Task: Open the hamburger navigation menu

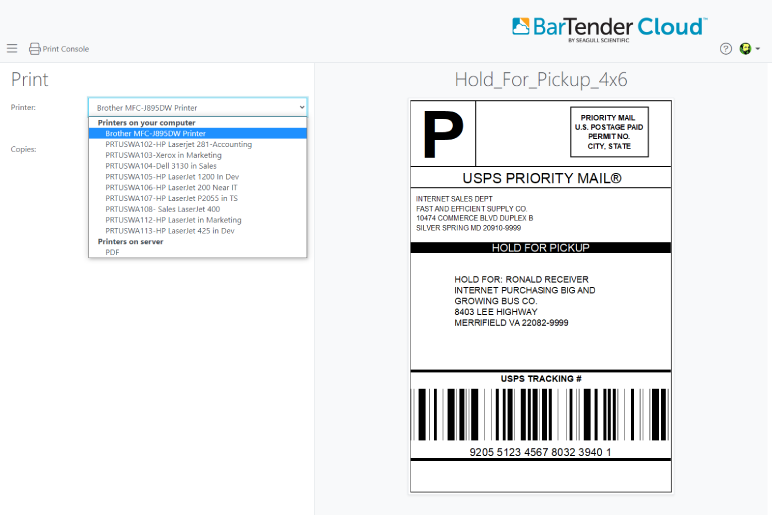Action: point(12,48)
